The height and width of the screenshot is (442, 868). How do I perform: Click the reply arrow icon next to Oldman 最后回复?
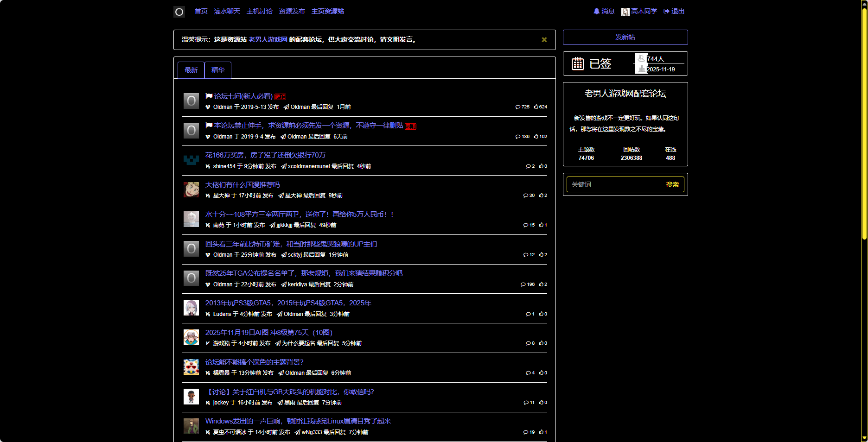tap(285, 107)
